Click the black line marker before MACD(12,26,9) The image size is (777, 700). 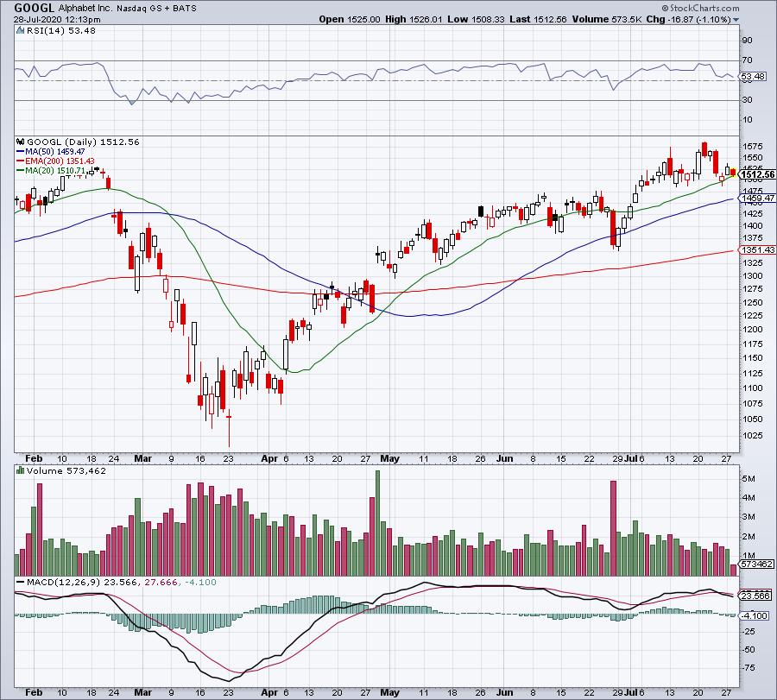(x=21, y=582)
